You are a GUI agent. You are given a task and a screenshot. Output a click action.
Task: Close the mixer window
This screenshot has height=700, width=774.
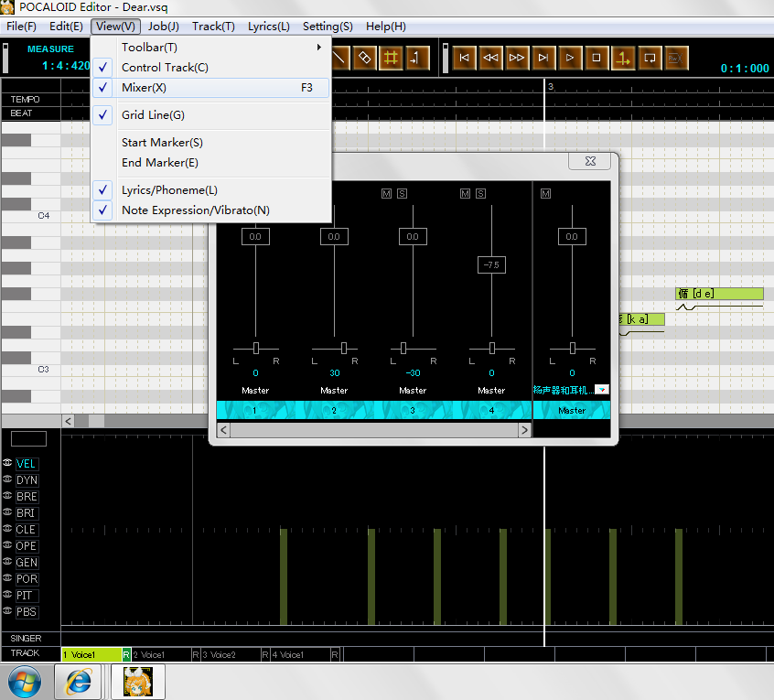pos(590,161)
